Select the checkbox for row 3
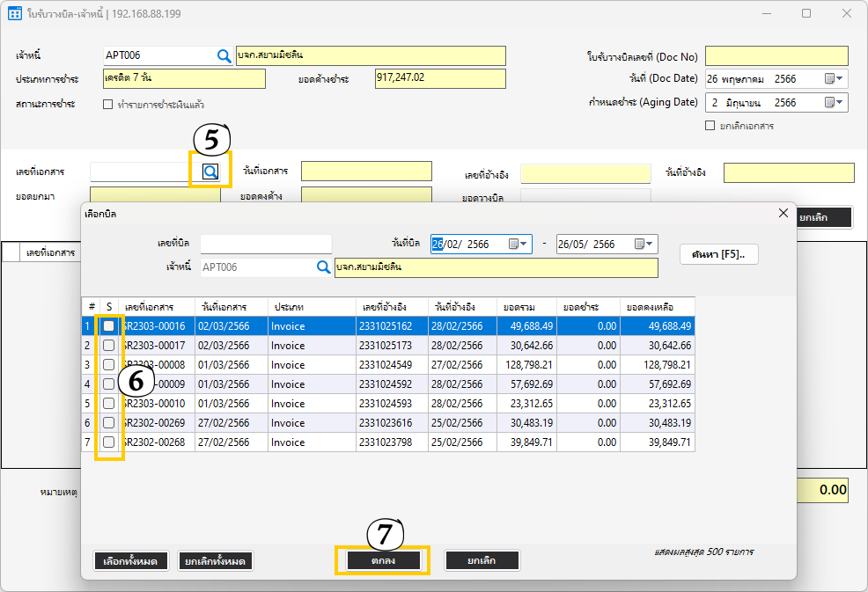This screenshot has width=868, height=592. (x=108, y=365)
